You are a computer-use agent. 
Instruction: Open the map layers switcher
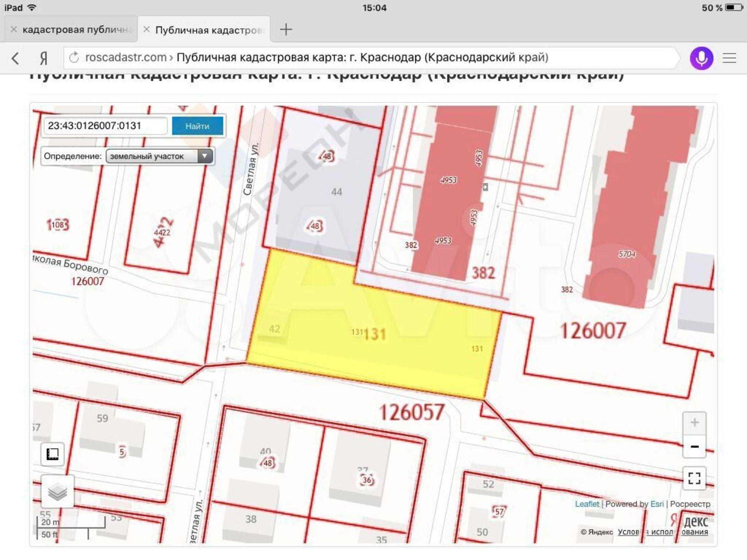pyautogui.click(x=57, y=491)
